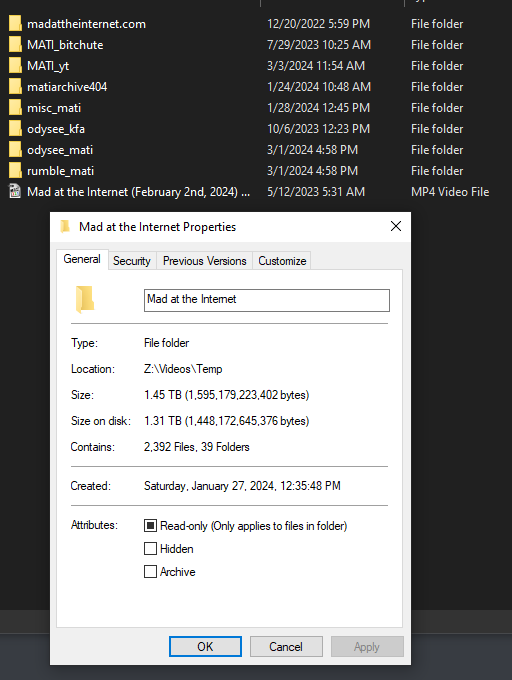
Task: Select the matiarchive404 folder icon
Action: point(15,86)
